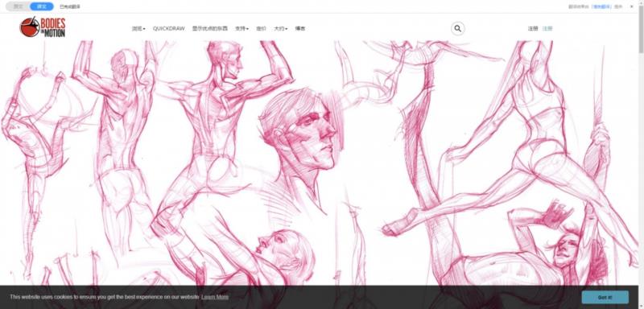The width and height of the screenshot is (644, 309).
Task: Expand the 大约 dropdown menu
Action: [x=280, y=29]
